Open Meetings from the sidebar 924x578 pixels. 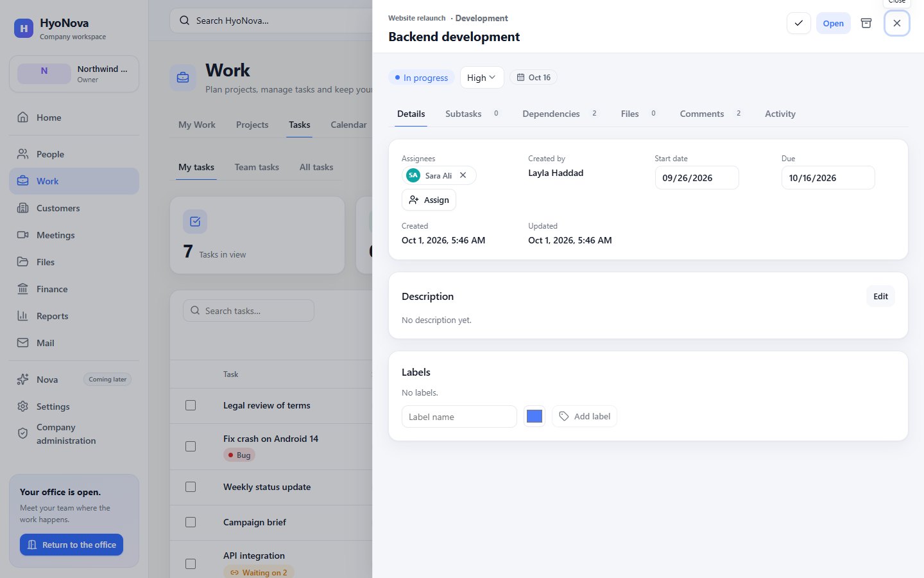point(74,235)
